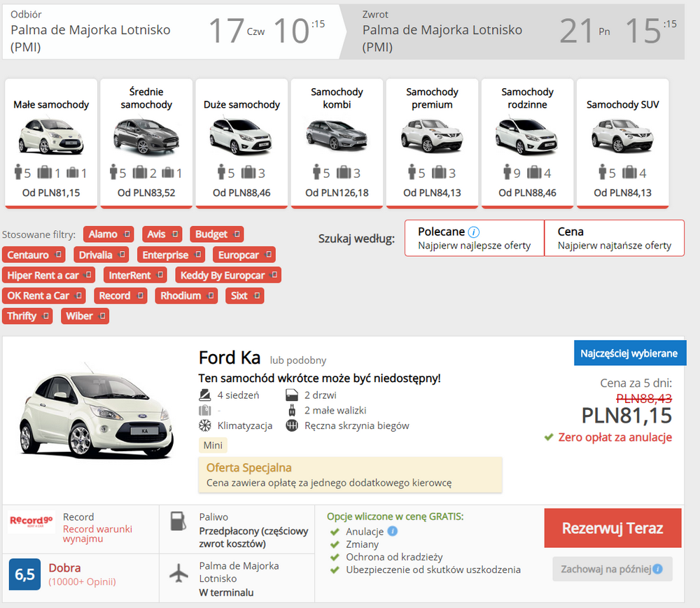
Task: Remove the OK Rent a Car filter icon
Action: point(79,295)
